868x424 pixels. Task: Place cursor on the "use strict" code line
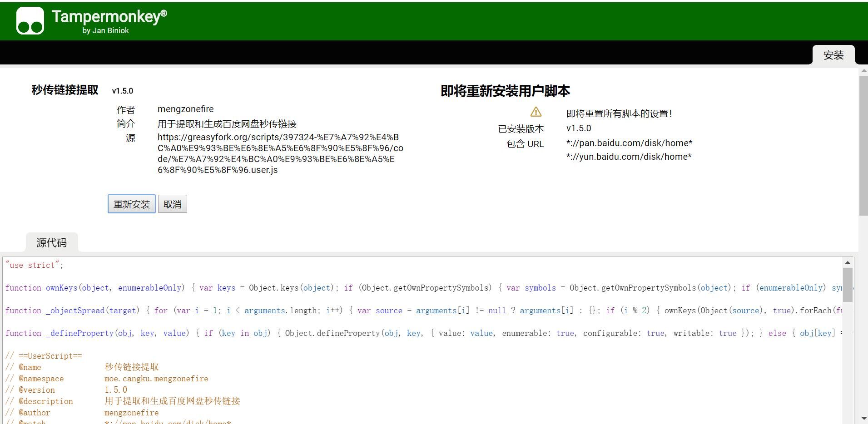point(35,265)
